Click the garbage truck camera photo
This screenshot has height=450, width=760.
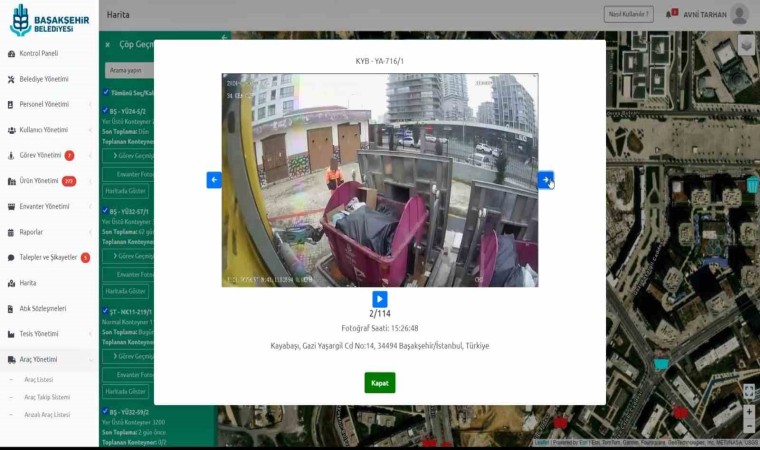(380, 180)
